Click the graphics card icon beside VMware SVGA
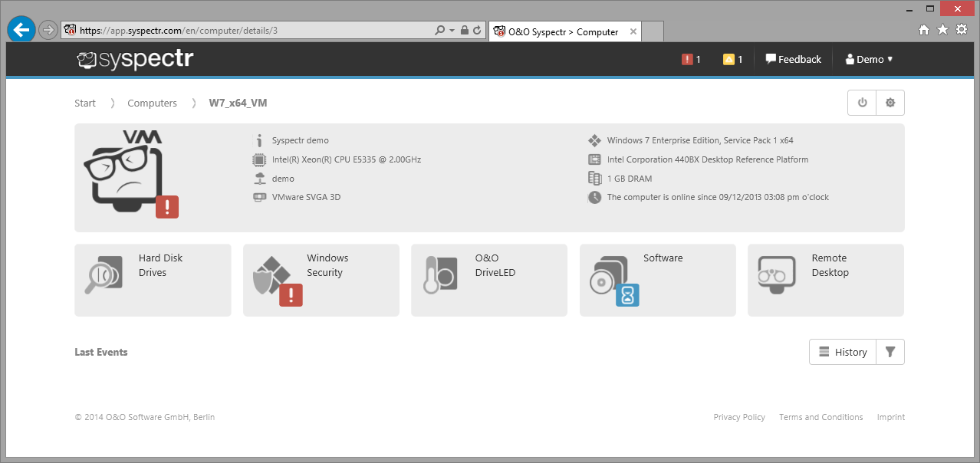This screenshot has width=980, height=463. coord(259,197)
